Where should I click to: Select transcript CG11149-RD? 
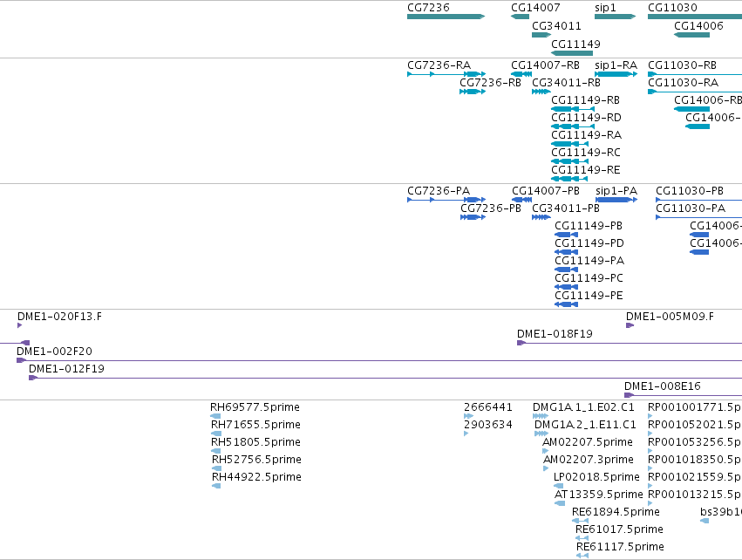pos(573,126)
